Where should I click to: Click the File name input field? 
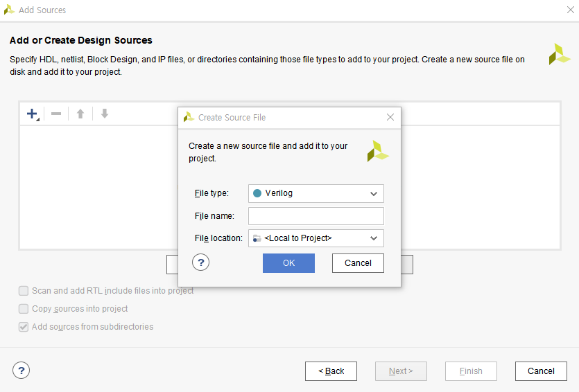(316, 216)
